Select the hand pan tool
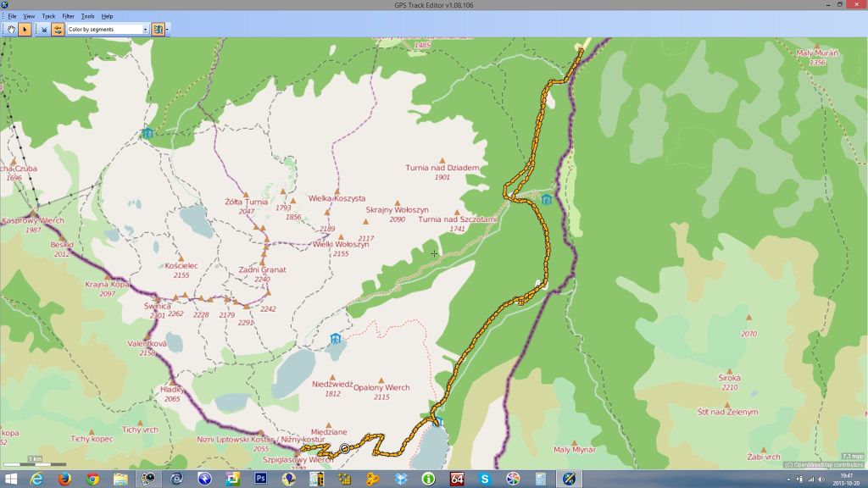Viewport: 868px width, 488px height. tap(12, 30)
